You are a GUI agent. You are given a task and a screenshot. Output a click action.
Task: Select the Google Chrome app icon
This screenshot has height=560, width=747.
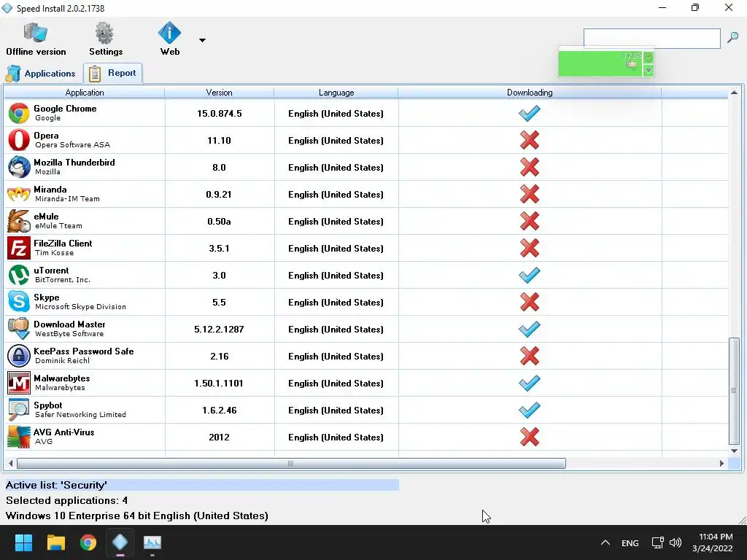pos(18,113)
